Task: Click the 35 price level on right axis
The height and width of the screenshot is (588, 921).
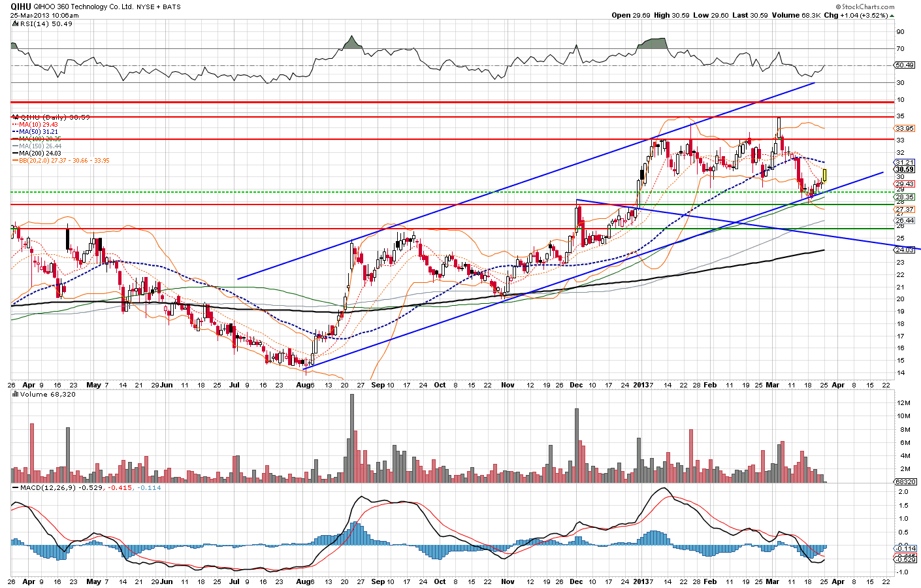Action: pyautogui.click(x=901, y=116)
